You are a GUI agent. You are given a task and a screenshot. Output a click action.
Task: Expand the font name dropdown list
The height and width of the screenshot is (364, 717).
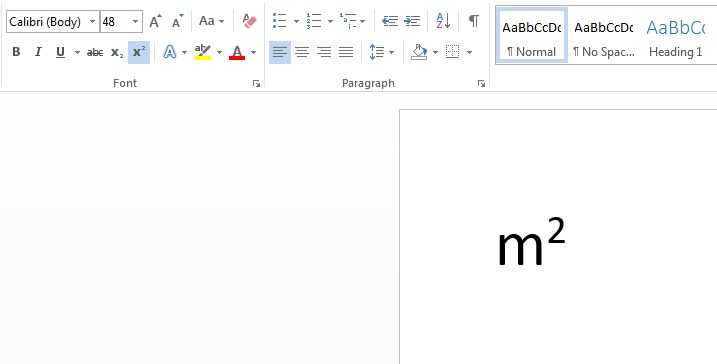(x=93, y=21)
